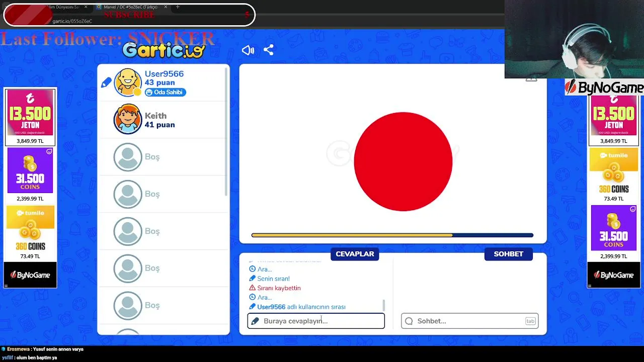Click the ysfilf chat ticker message
This screenshot has height=362, width=644.
click(x=29, y=357)
